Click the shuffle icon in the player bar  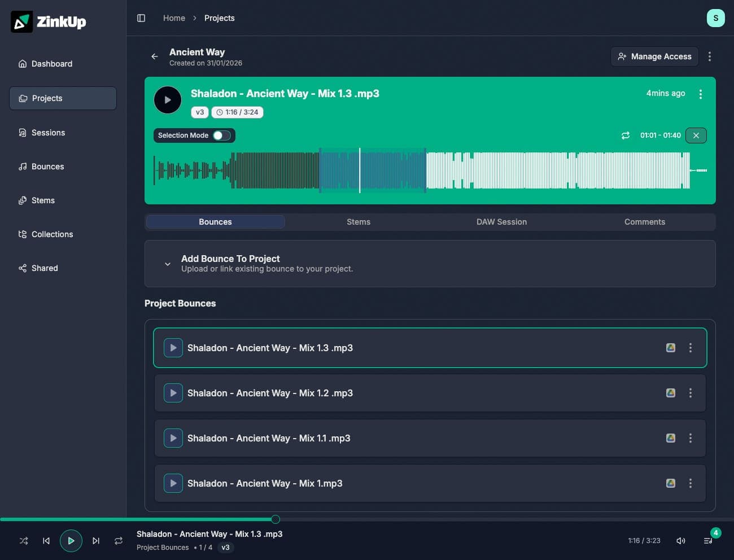[23, 540]
